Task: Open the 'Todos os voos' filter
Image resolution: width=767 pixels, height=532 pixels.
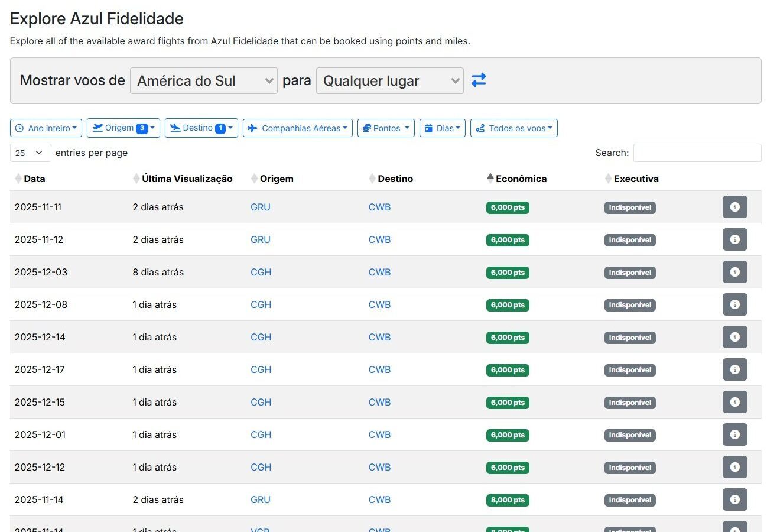Action: tap(513, 128)
